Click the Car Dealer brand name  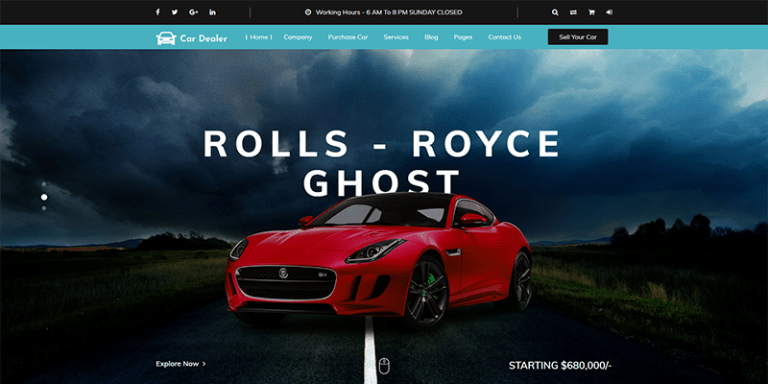tap(204, 38)
